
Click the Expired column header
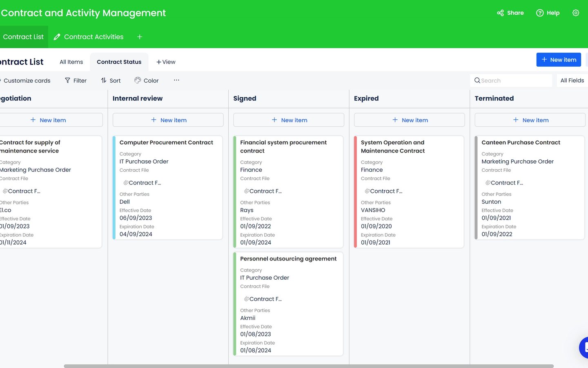pos(366,98)
